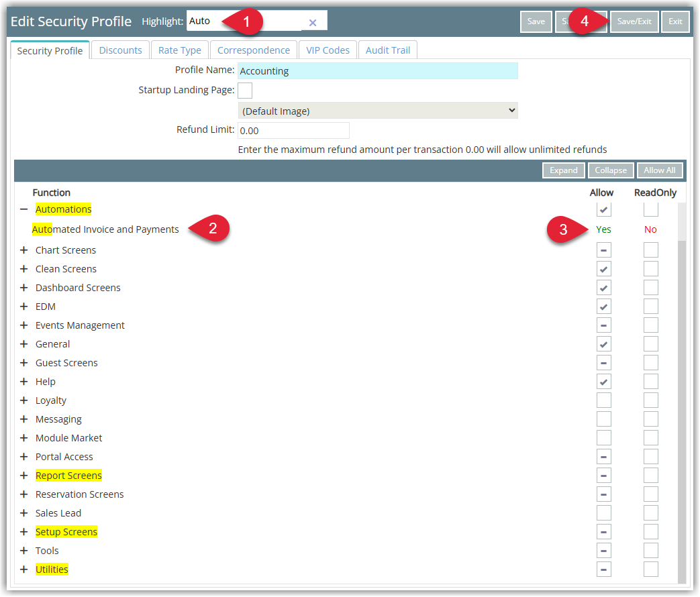Expand the Clean Screens node
Viewport: 700px width, 597px height.
click(x=24, y=269)
